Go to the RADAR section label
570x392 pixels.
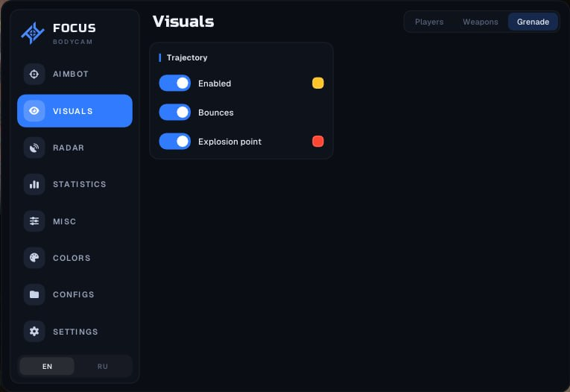69,148
